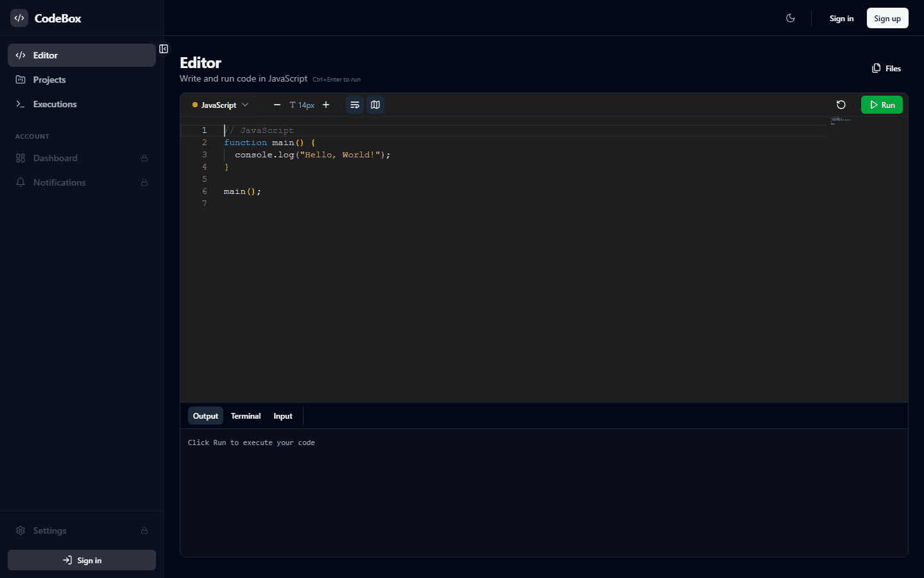Open Executions in sidebar
The width and height of the screenshot is (924, 578).
pos(81,104)
